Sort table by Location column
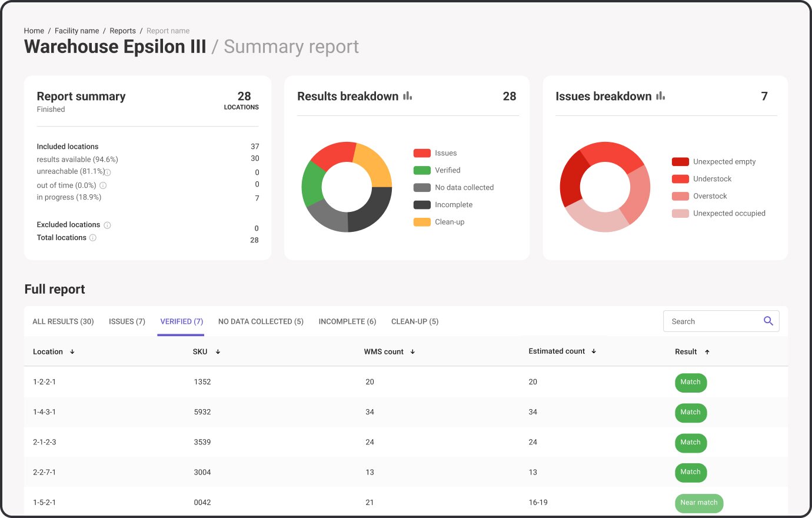Image resolution: width=812 pixels, height=518 pixels. click(72, 352)
